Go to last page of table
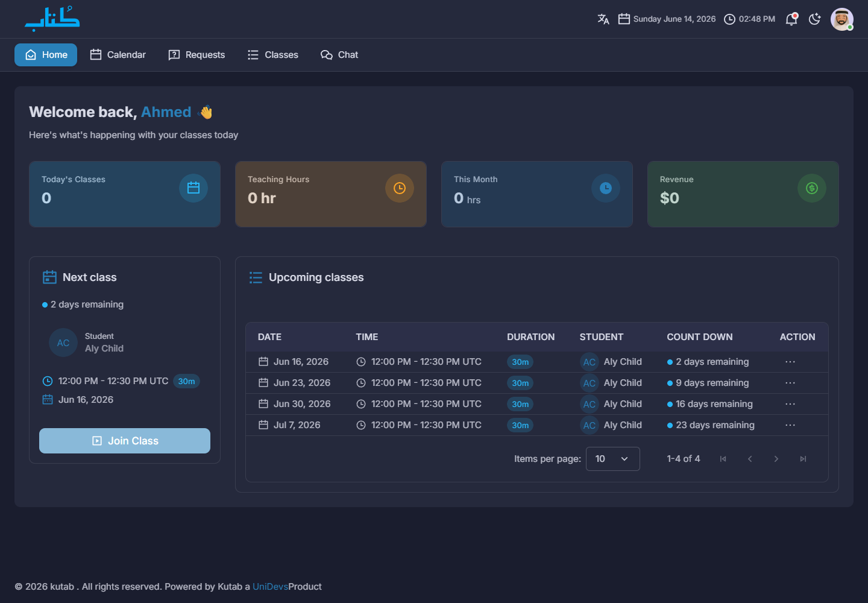868x603 pixels. pyautogui.click(x=802, y=459)
